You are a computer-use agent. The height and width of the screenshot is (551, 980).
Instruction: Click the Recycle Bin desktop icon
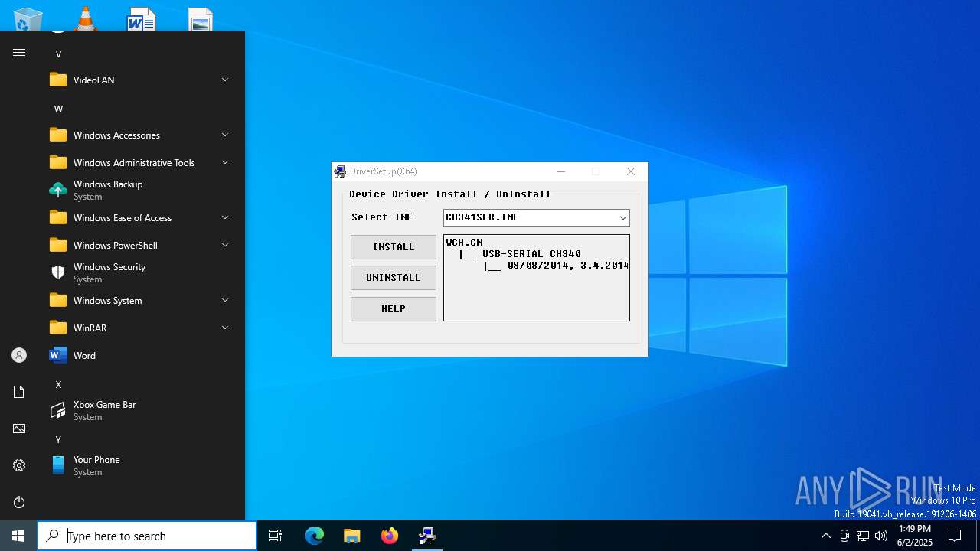[28, 18]
